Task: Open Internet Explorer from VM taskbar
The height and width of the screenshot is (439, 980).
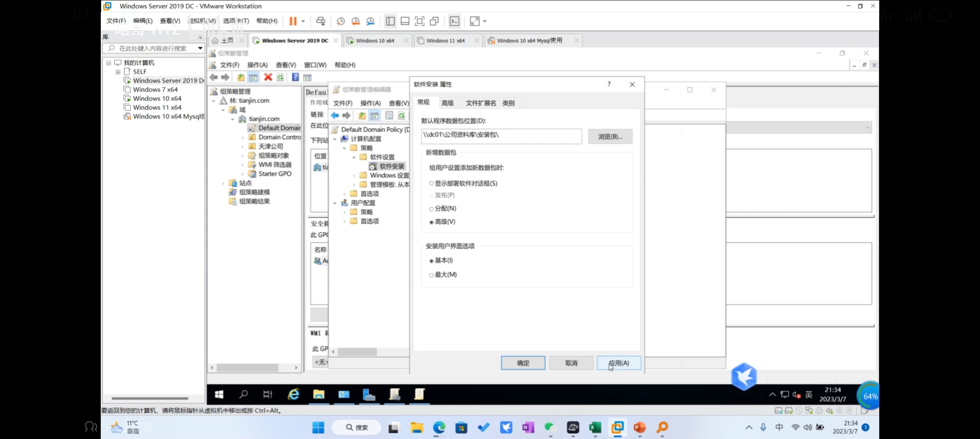Action: [293, 394]
